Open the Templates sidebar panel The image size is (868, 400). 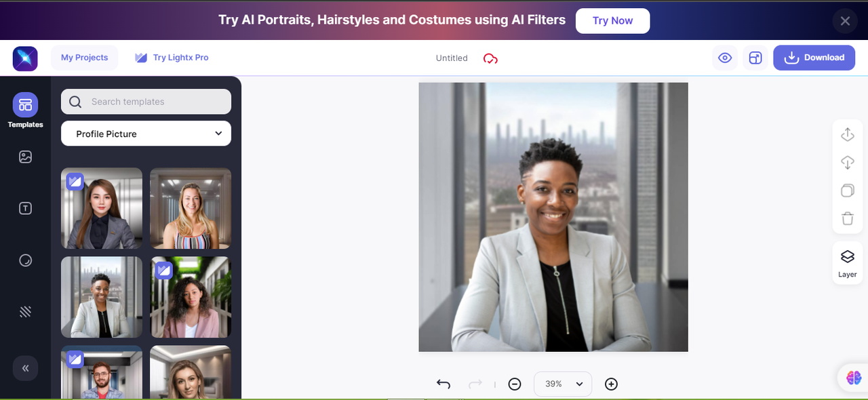point(25,111)
